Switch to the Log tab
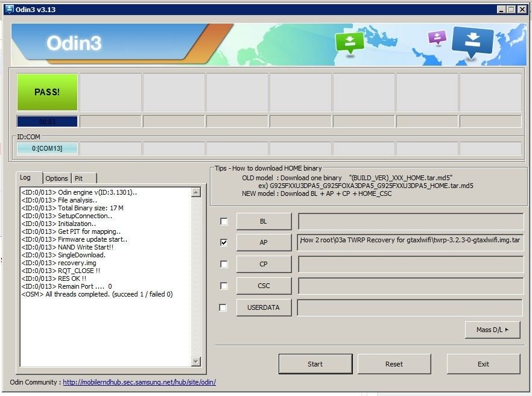532x396 pixels. (25, 178)
